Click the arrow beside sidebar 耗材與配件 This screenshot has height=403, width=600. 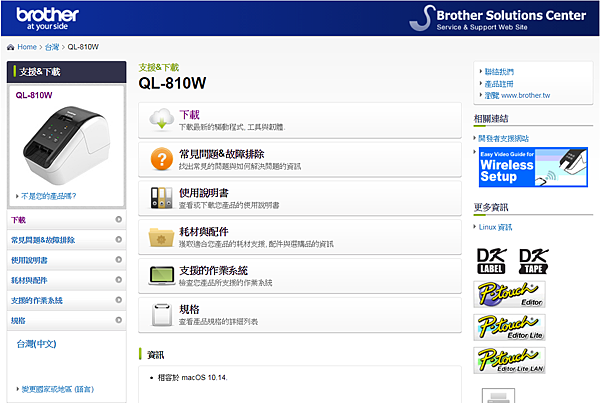(119, 280)
